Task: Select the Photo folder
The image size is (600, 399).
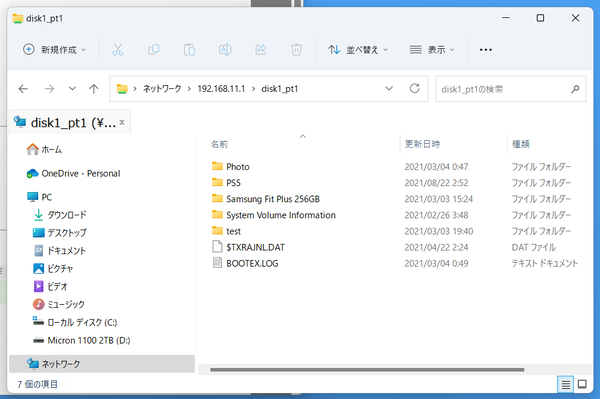Action: click(x=230, y=167)
